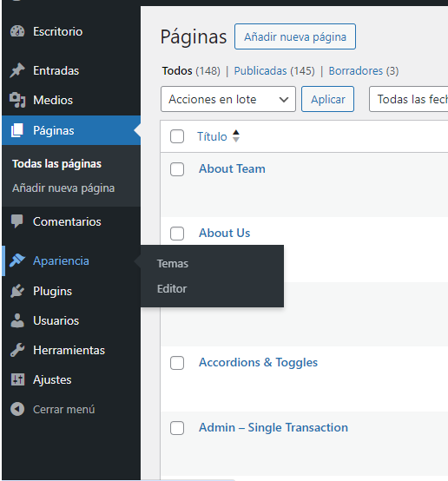Open the Acciones en lote dropdown
The image size is (448, 481).
(228, 99)
